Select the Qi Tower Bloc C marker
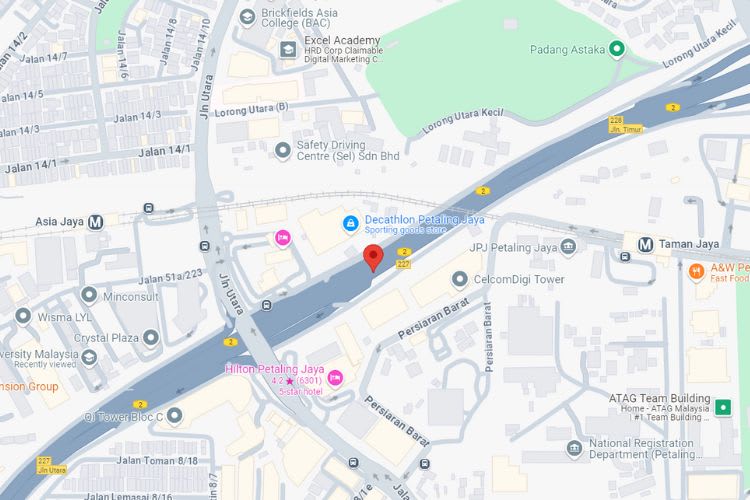This screenshot has width=750, height=500. [175, 415]
